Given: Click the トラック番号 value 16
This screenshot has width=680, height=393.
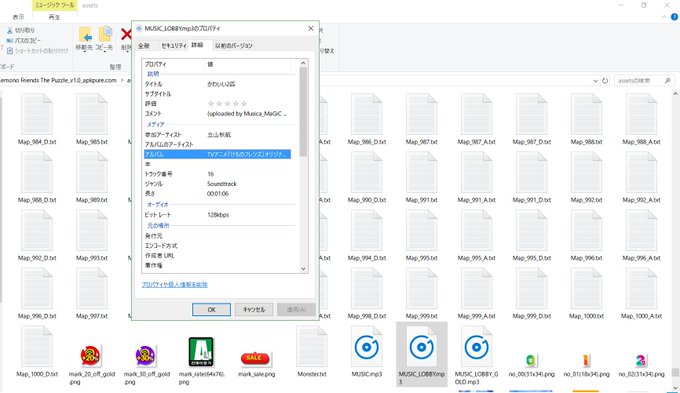Looking at the screenshot, I should click(210, 174).
